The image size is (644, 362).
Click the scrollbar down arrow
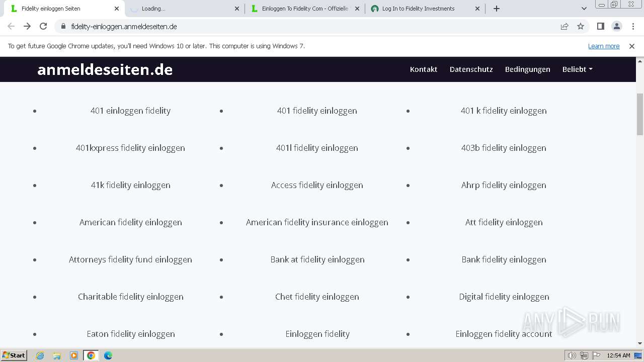click(640, 343)
